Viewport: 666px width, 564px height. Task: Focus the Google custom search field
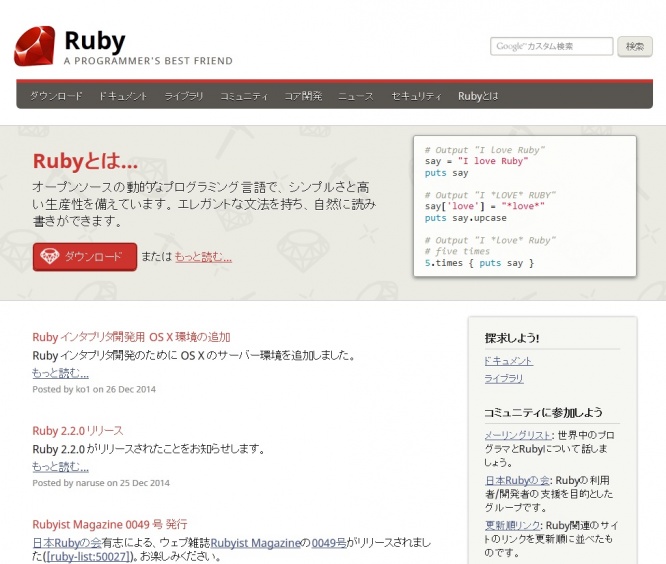click(551, 46)
